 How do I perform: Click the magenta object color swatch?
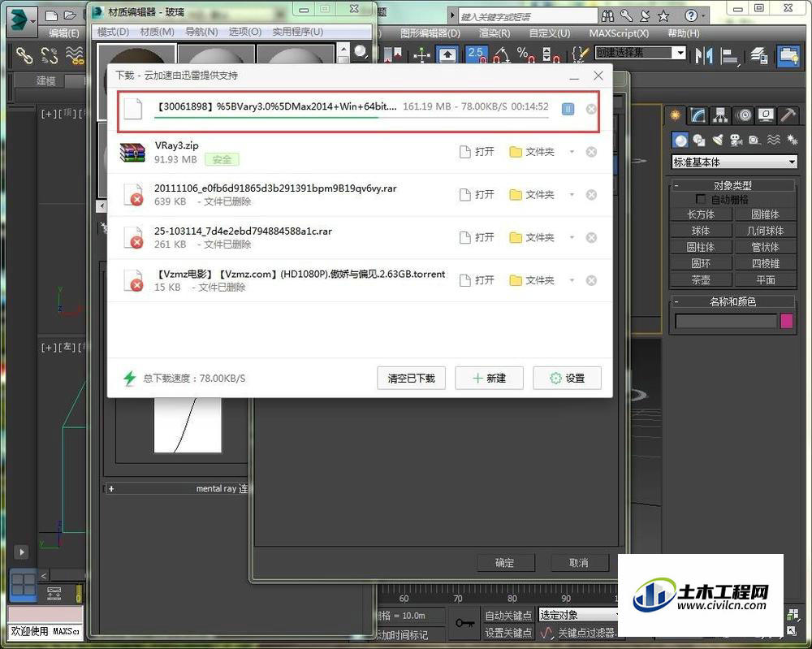[786, 321]
